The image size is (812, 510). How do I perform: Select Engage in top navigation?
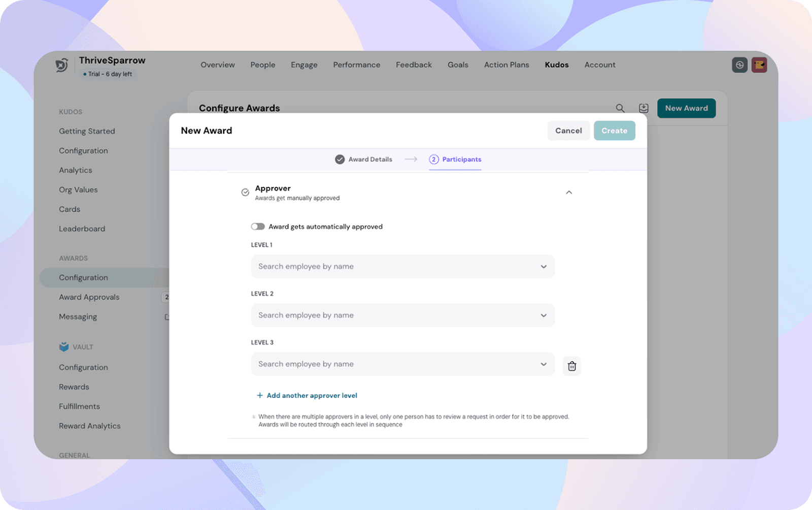pos(304,65)
